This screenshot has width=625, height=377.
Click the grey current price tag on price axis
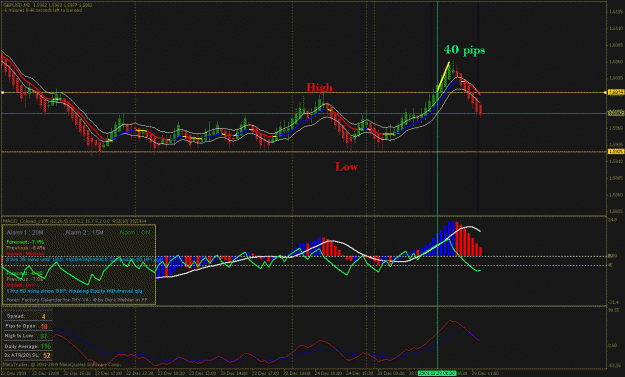pyautogui.click(x=617, y=113)
